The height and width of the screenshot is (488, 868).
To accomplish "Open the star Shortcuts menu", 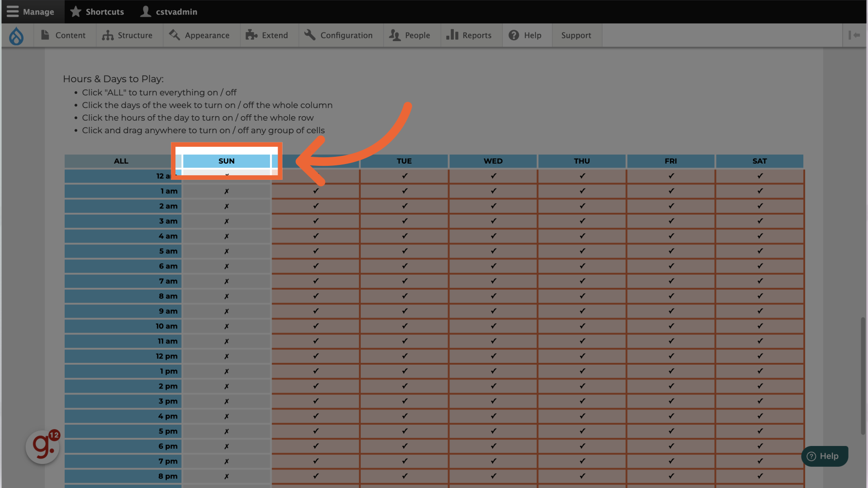I will click(97, 12).
